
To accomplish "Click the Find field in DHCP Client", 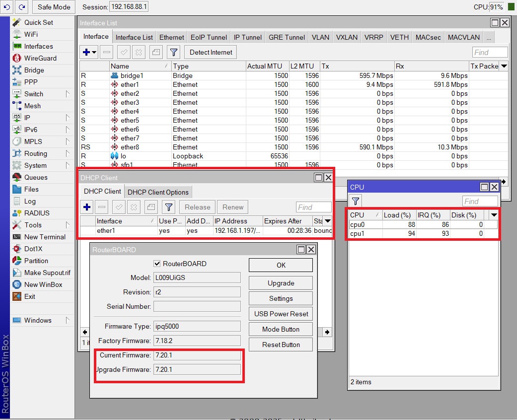I will click(x=313, y=207).
